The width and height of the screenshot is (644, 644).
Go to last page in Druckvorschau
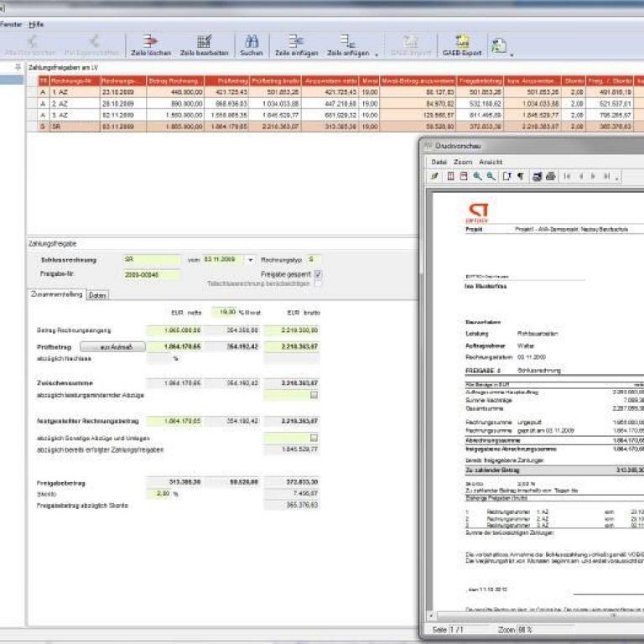click(606, 176)
